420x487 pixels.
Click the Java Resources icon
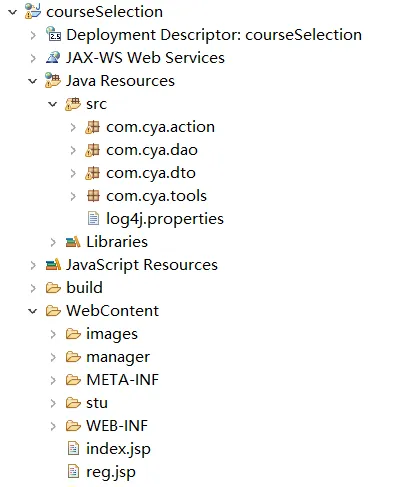(x=53, y=80)
